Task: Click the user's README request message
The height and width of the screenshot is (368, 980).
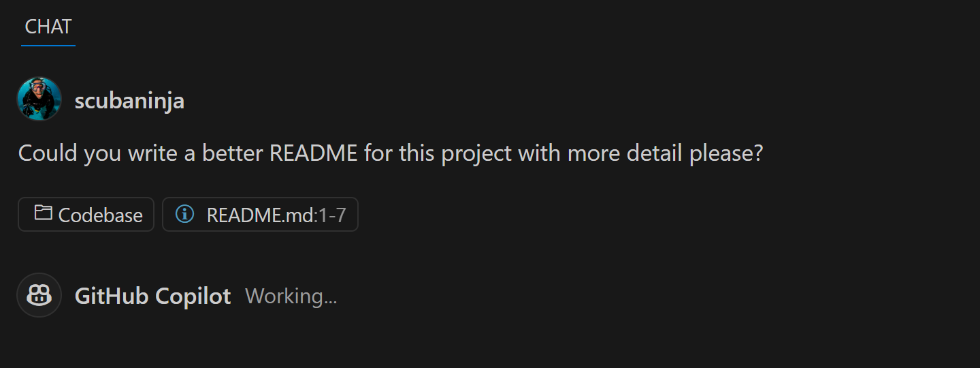Action: coord(390,153)
